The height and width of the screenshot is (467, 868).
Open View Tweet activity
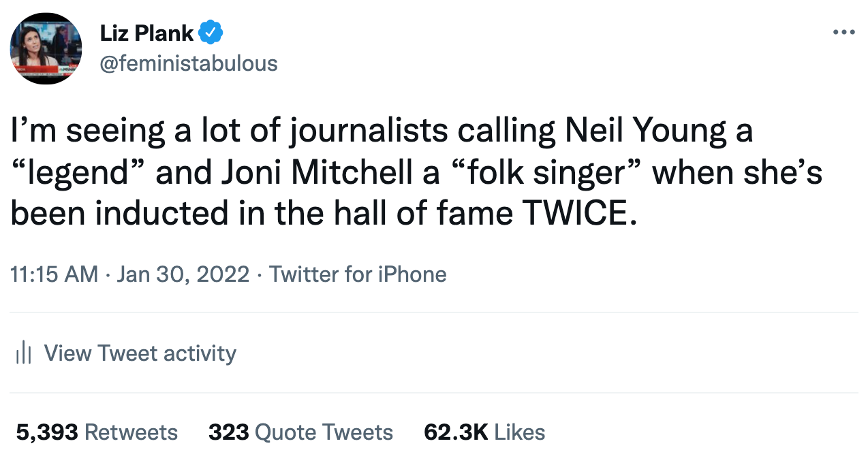coord(140,353)
